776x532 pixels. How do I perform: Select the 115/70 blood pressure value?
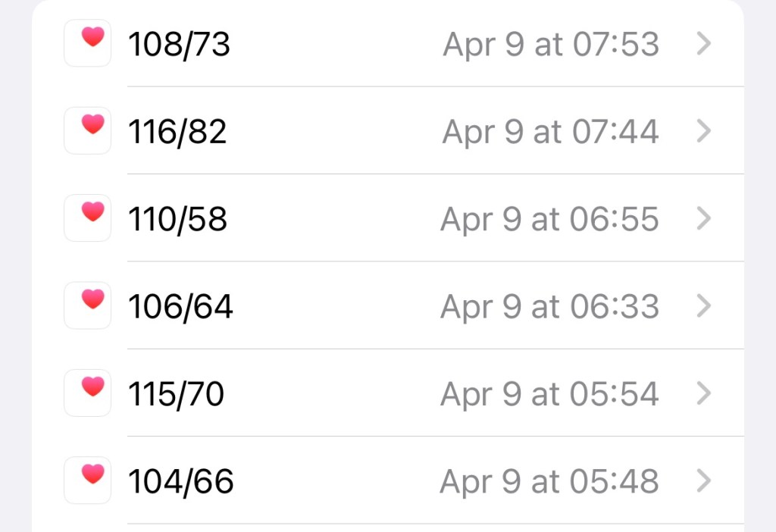pos(176,394)
